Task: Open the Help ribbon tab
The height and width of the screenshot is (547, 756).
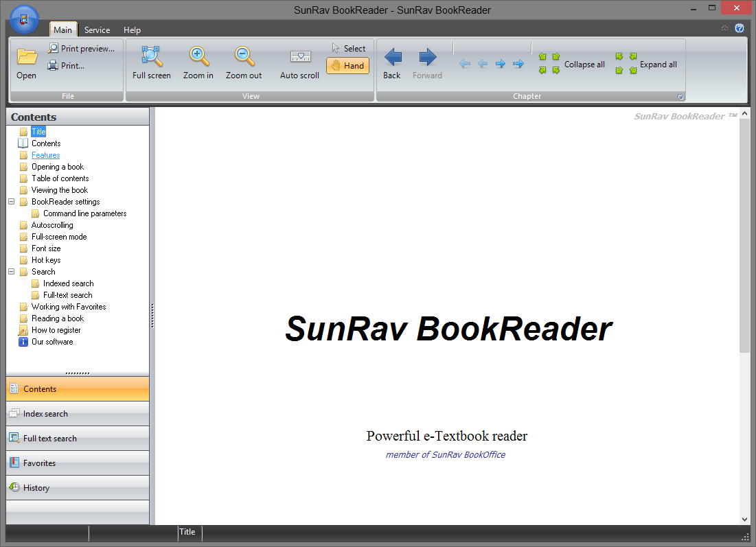Action: tap(132, 30)
